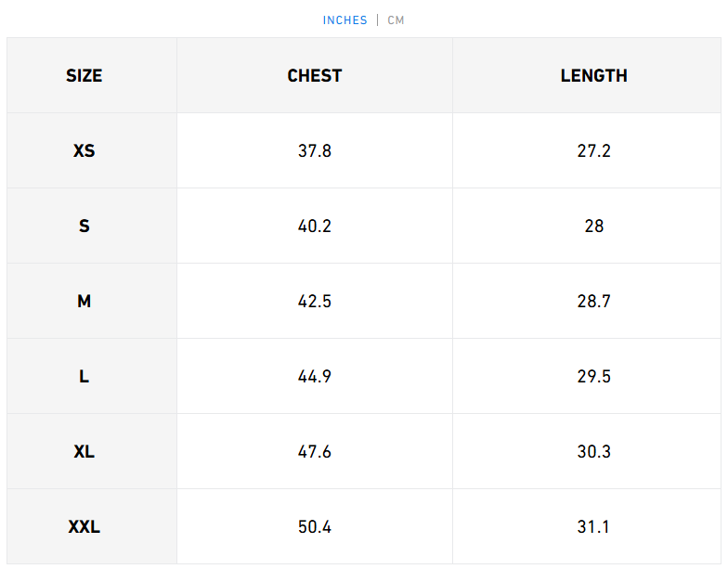Select the INCHES unit option

click(345, 20)
